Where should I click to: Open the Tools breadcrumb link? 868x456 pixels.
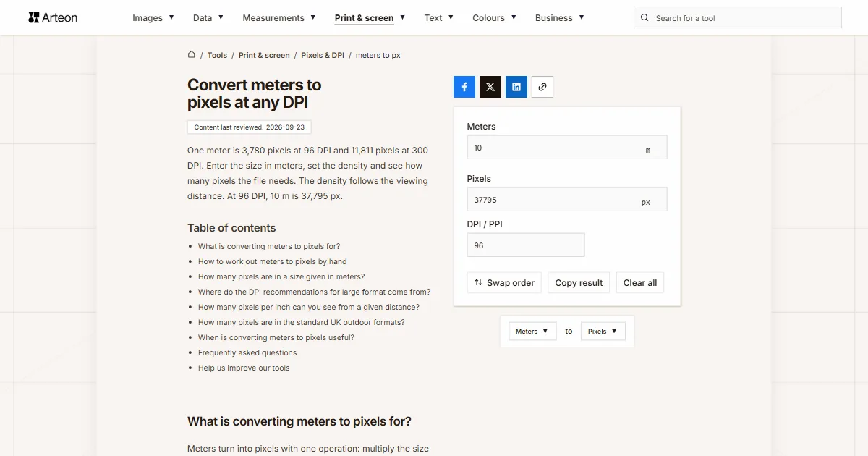[x=217, y=55]
